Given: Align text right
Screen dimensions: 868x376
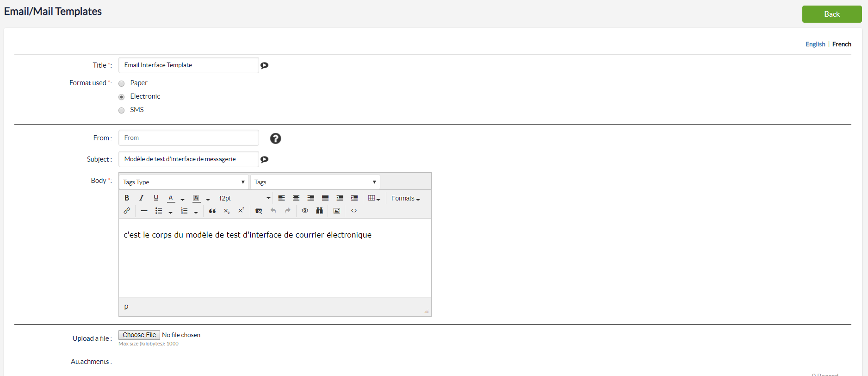Looking at the screenshot, I should click(311, 198).
